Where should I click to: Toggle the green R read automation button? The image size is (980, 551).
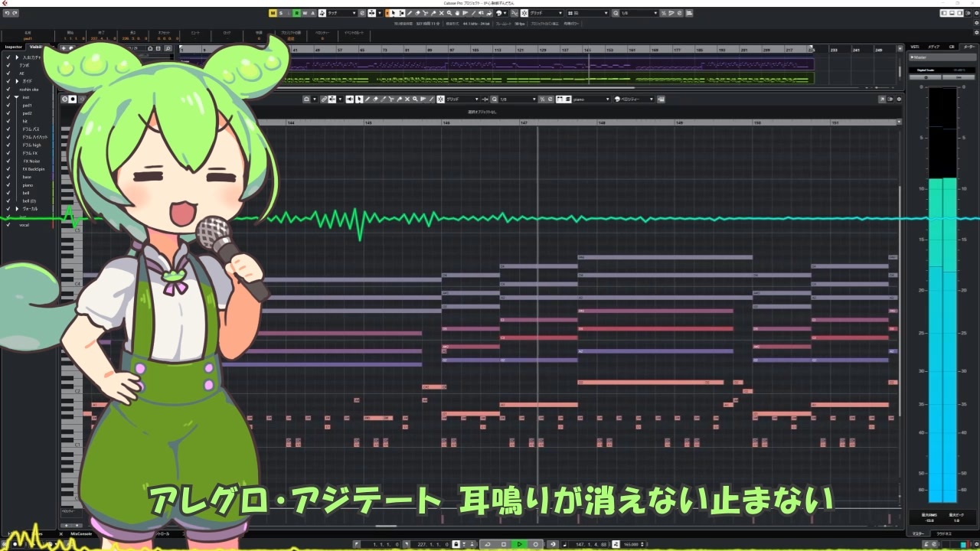pyautogui.click(x=296, y=13)
